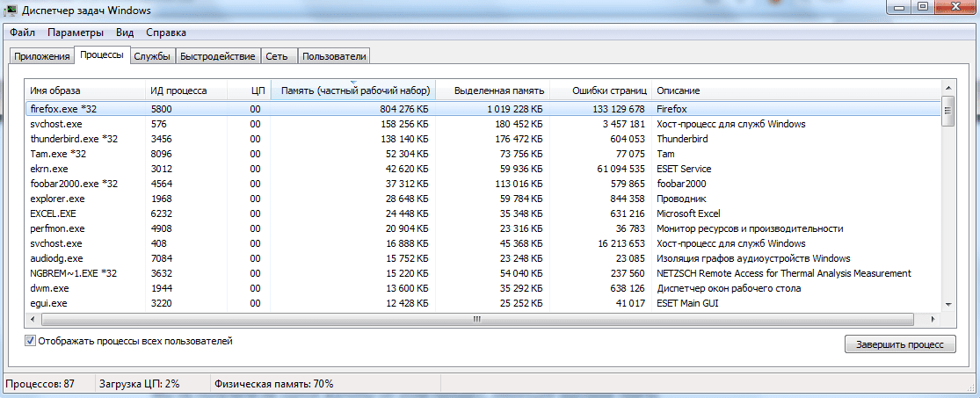The height and width of the screenshot is (398, 980).
Task: Click the Task Manager title bar icon
Action: tap(11, 10)
